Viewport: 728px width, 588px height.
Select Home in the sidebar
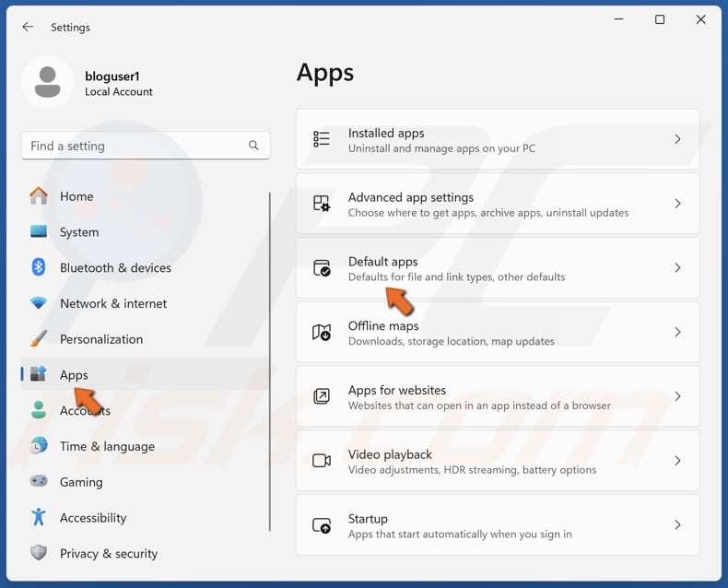click(145, 196)
